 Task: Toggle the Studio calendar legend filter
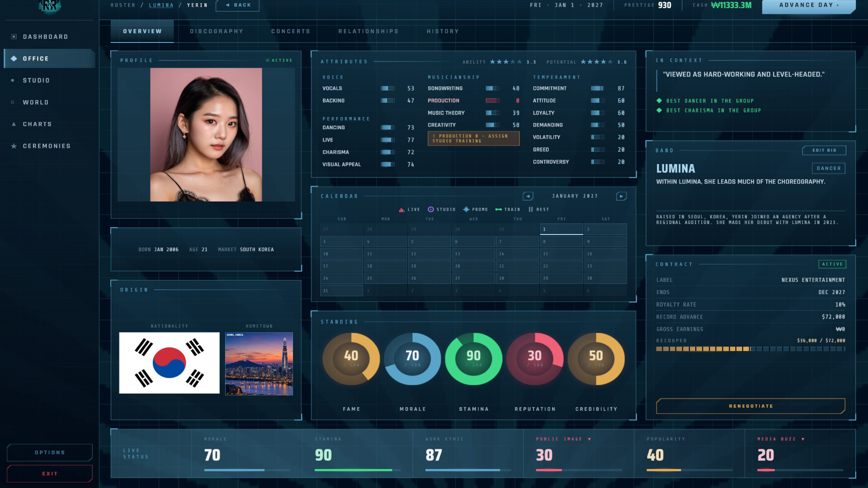point(442,210)
